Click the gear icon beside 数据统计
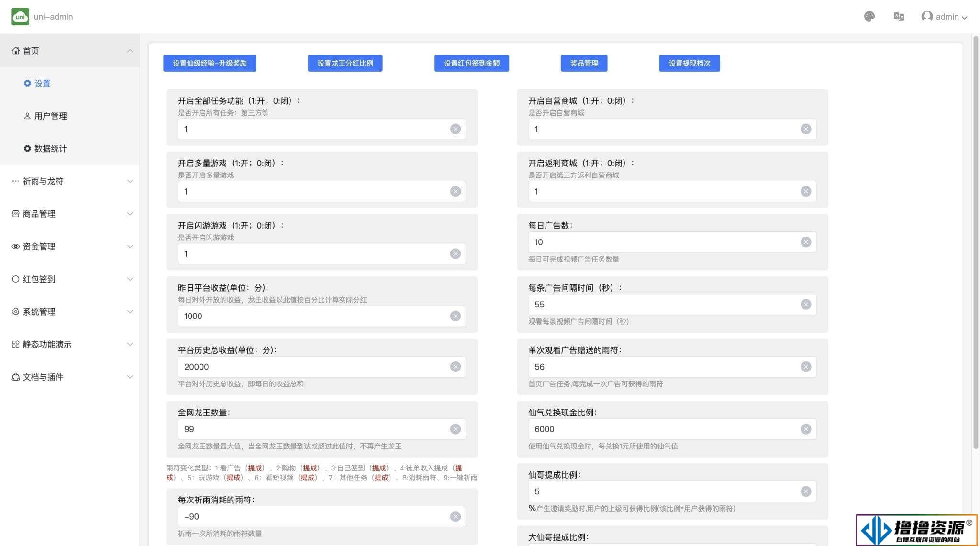Screen dimensions: 980x546 coord(27,149)
